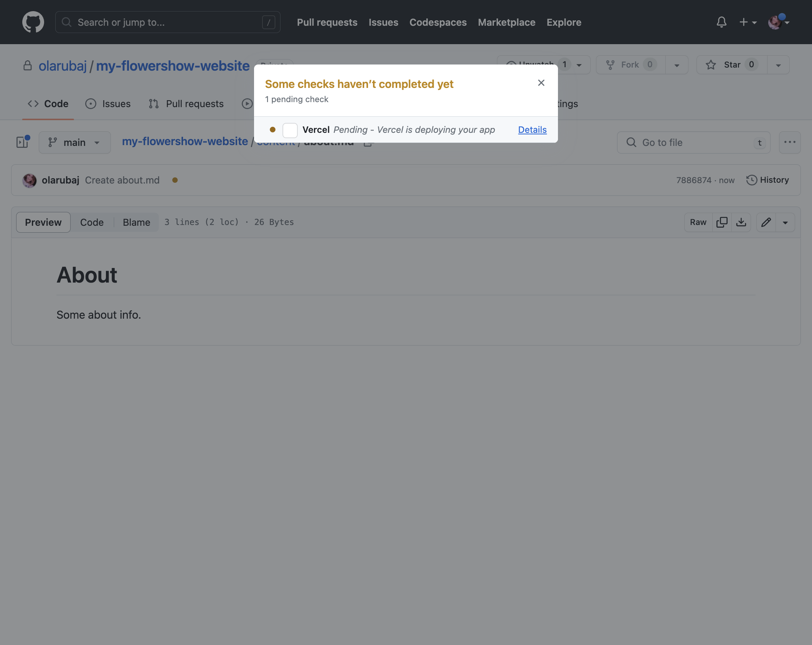Edit this file with the pencil icon
This screenshot has width=812, height=645.
coord(766,222)
